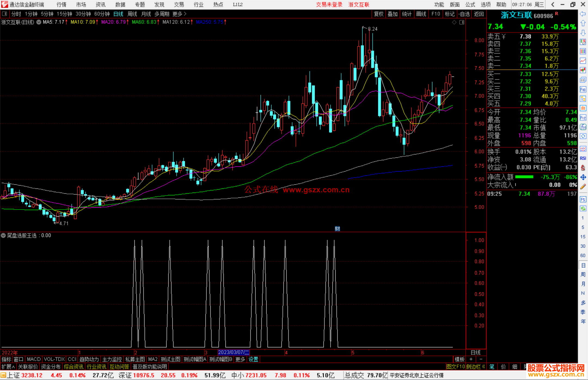Viewport: 588px width, 380px height.
Task: Click the RSI indicator sidebar icon
Action: click(x=583, y=158)
